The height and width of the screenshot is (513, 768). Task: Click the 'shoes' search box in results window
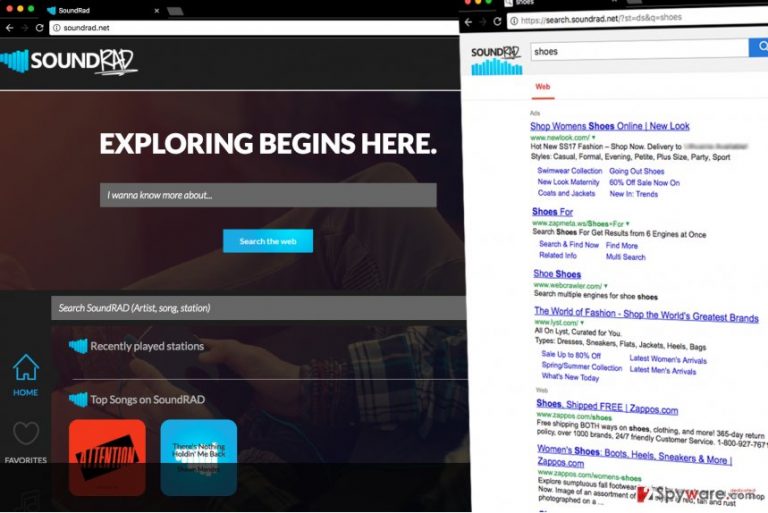coord(640,50)
